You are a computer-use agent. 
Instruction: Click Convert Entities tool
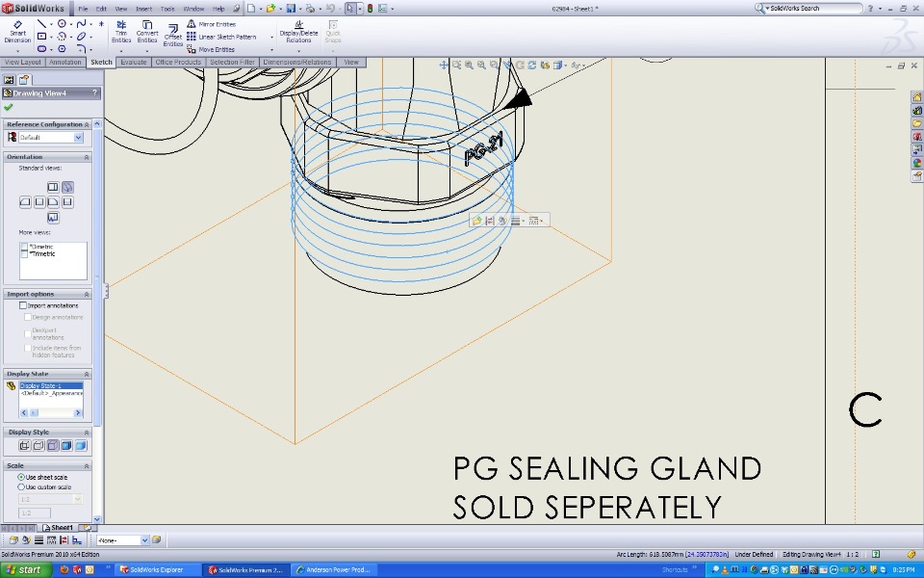point(147,32)
